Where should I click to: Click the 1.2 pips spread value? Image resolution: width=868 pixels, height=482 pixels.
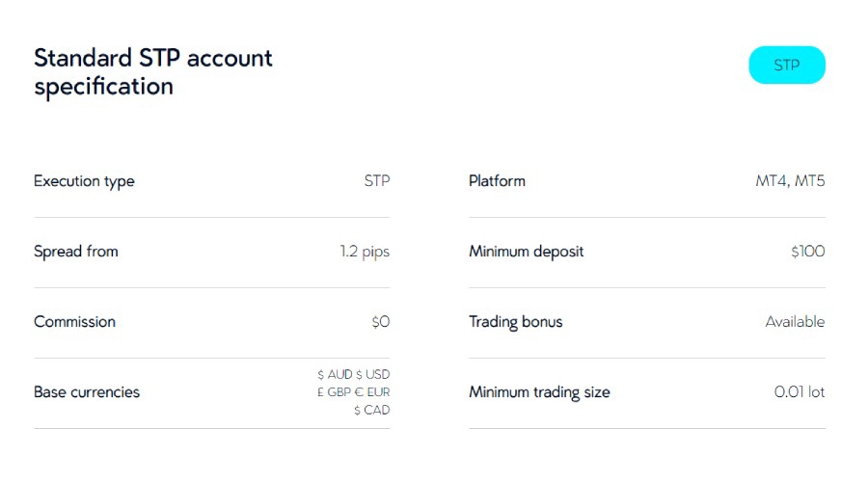[x=365, y=252]
